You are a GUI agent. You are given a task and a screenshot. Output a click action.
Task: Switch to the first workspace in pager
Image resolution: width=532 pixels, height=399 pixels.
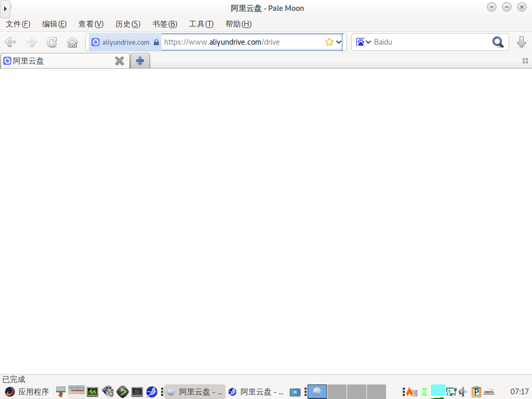point(317,392)
